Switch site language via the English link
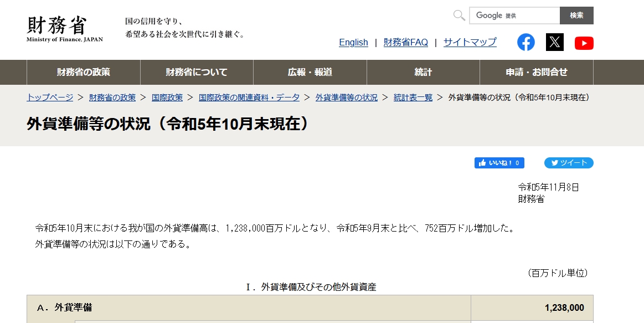This screenshot has width=644, height=323. 353,43
